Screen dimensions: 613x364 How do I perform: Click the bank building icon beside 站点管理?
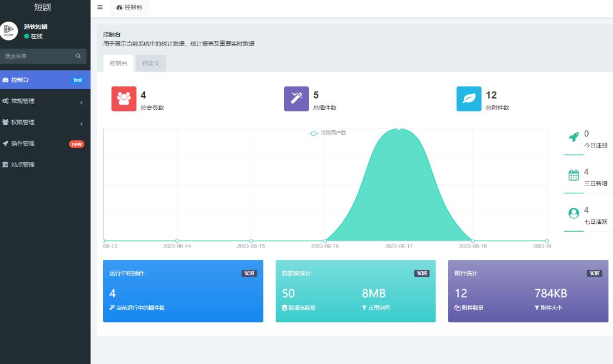click(5, 165)
